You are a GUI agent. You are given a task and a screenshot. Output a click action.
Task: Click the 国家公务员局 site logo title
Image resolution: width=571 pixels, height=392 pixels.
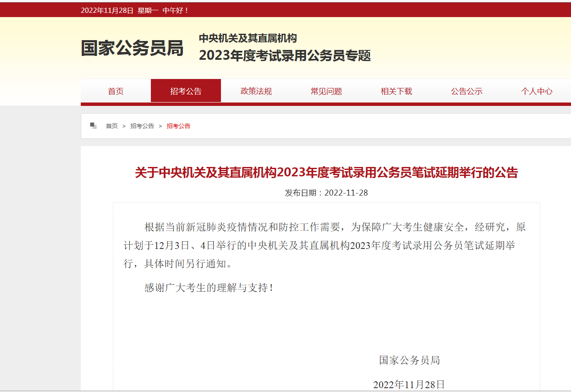point(132,48)
